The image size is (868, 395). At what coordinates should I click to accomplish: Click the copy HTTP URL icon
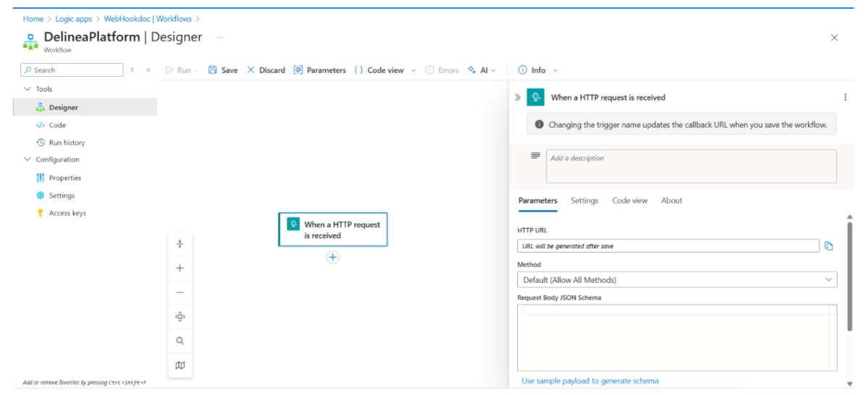[x=829, y=246]
